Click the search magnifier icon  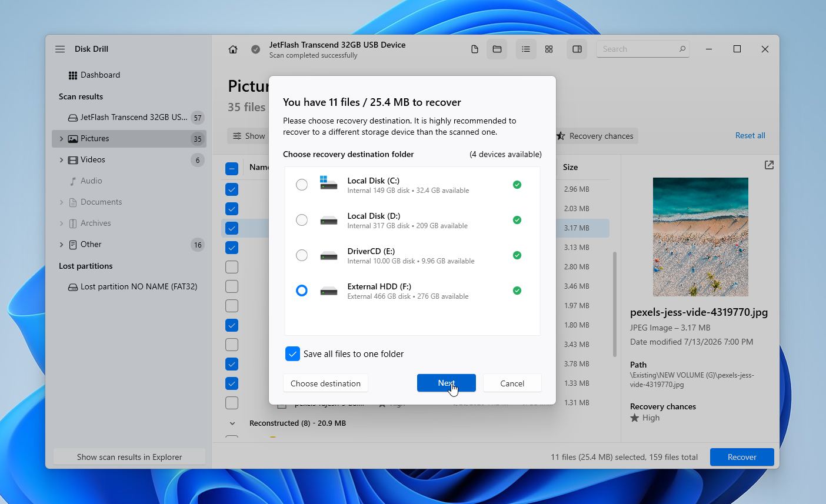pos(682,49)
